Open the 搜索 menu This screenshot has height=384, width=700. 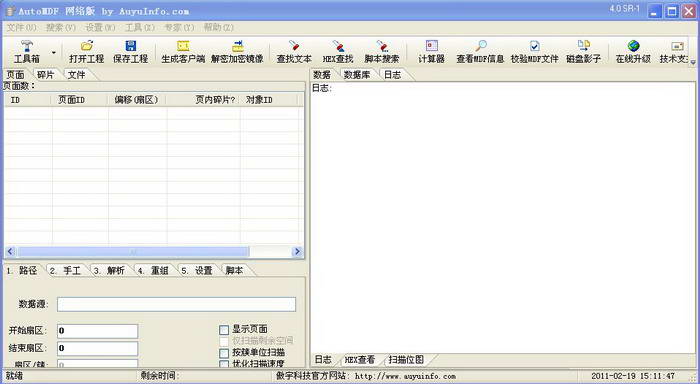click(61, 27)
